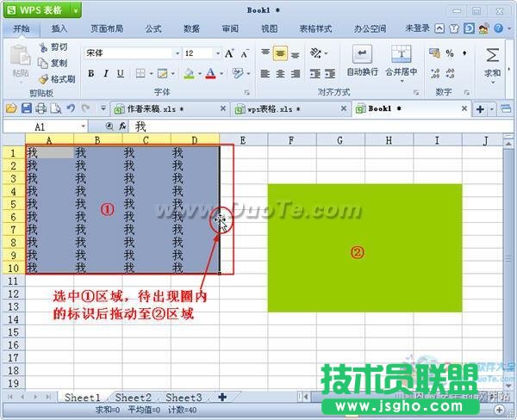Toggle Italic formatting
This screenshot has width=517, height=420.
pyautogui.click(x=106, y=73)
